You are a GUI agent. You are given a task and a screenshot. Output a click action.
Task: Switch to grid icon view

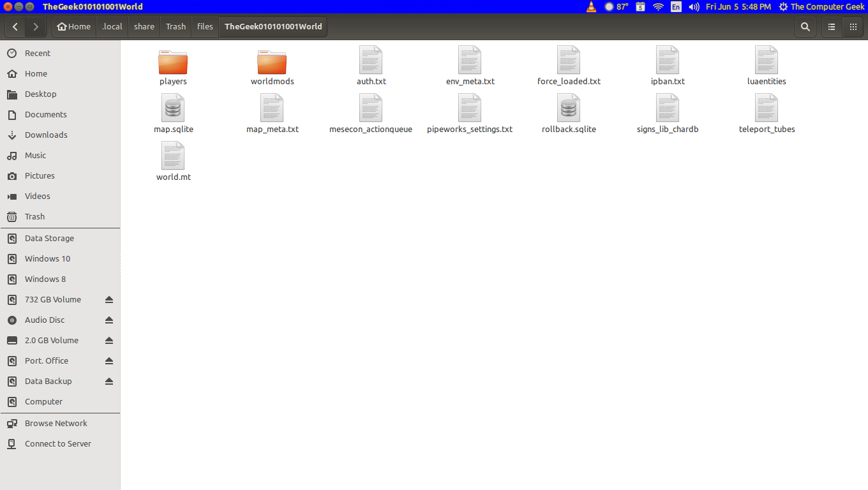tap(853, 27)
